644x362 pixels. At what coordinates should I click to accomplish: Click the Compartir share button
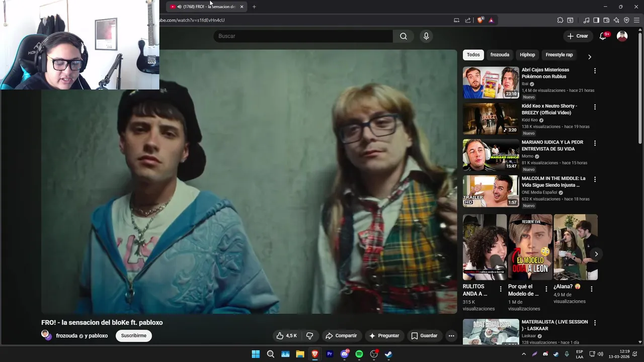pos(341,336)
